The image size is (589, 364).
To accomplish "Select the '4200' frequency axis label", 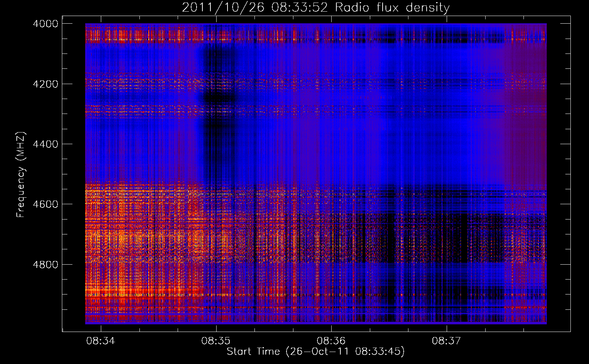I will click(46, 84).
